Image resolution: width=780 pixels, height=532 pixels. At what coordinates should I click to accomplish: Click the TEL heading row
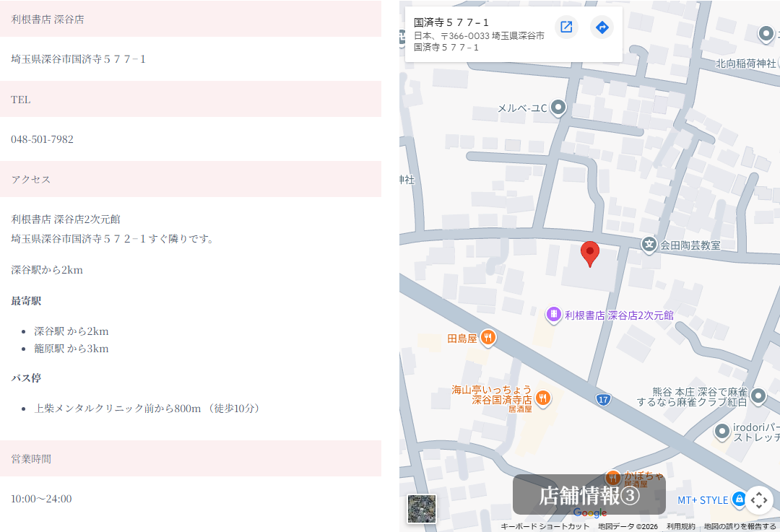(191, 99)
